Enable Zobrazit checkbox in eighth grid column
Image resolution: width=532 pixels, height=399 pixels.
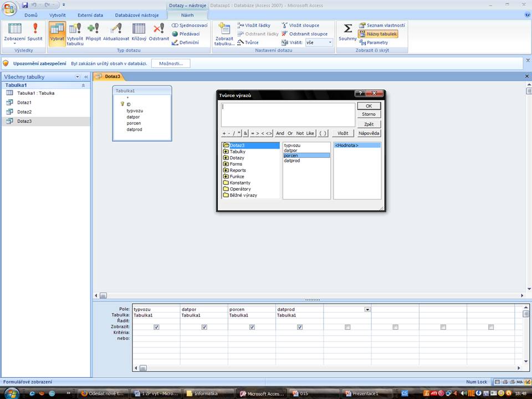(491, 327)
